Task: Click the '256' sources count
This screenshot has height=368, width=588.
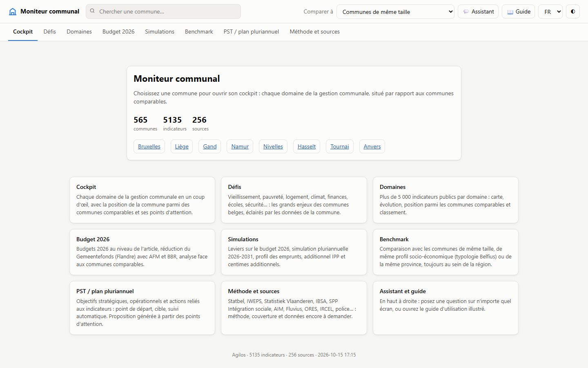Action: coord(199,120)
